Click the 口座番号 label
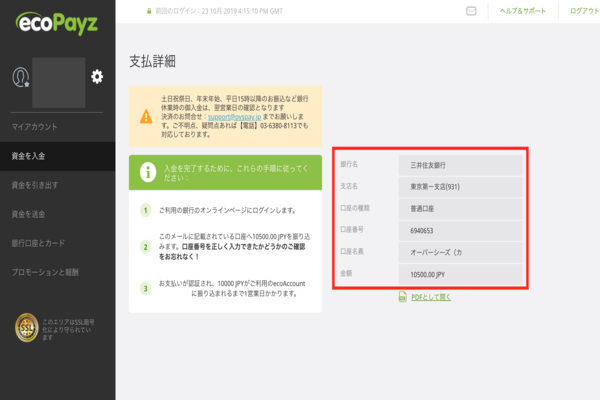This screenshot has height=400, width=600. 352,230
